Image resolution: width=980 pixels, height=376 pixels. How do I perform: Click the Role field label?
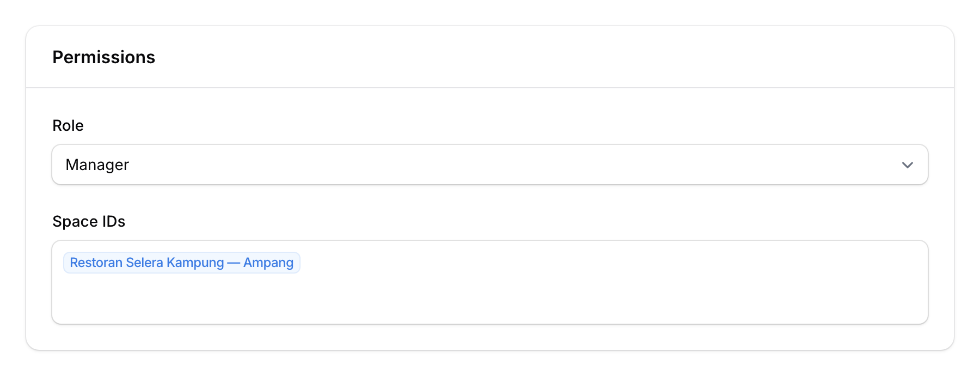point(68,125)
